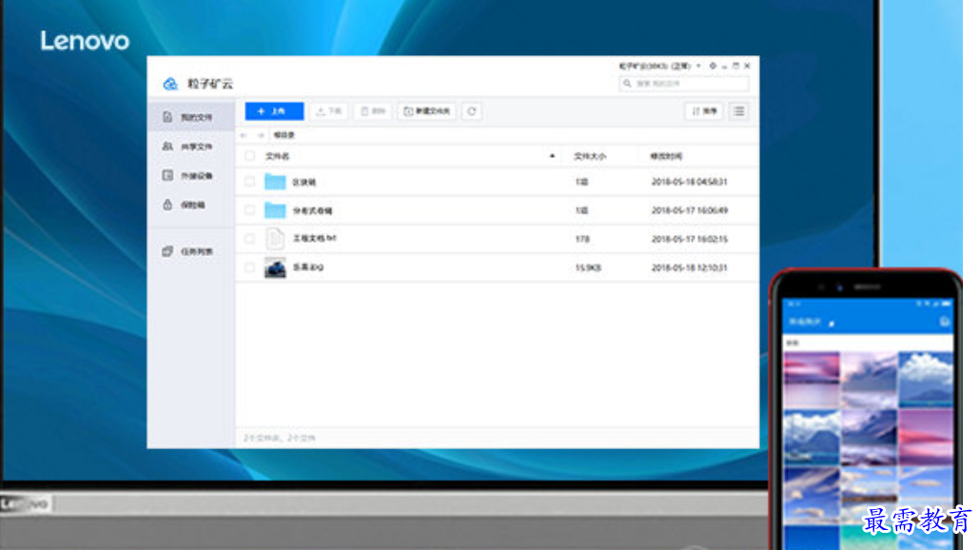Click the folder icon of 区块链 row
Viewport: 980px width, 550px height.
pyautogui.click(x=275, y=182)
